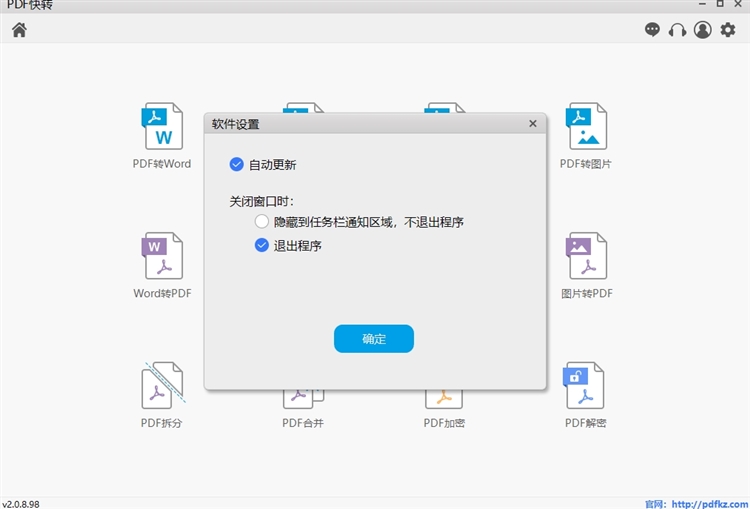Open customer service headphone icon
Image resolution: width=750 pixels, height=509 pixels.
coord(677,30)
